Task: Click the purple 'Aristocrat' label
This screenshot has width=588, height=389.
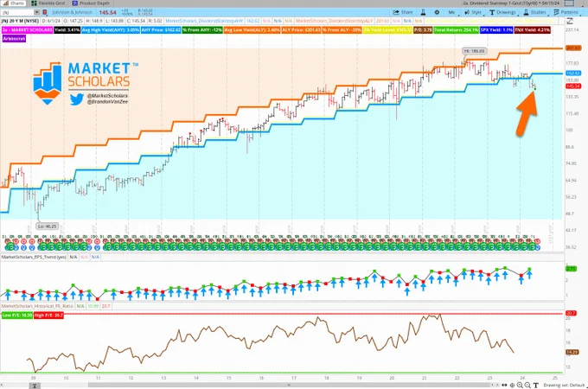Action: point(14,39)
